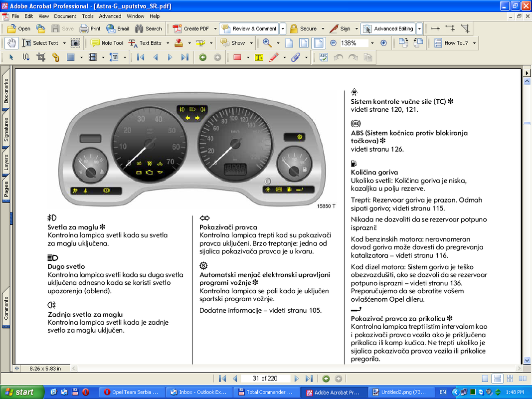532x399 pixels.
Task: Open the Layers side tab
Action: click(x=6, y=162)
